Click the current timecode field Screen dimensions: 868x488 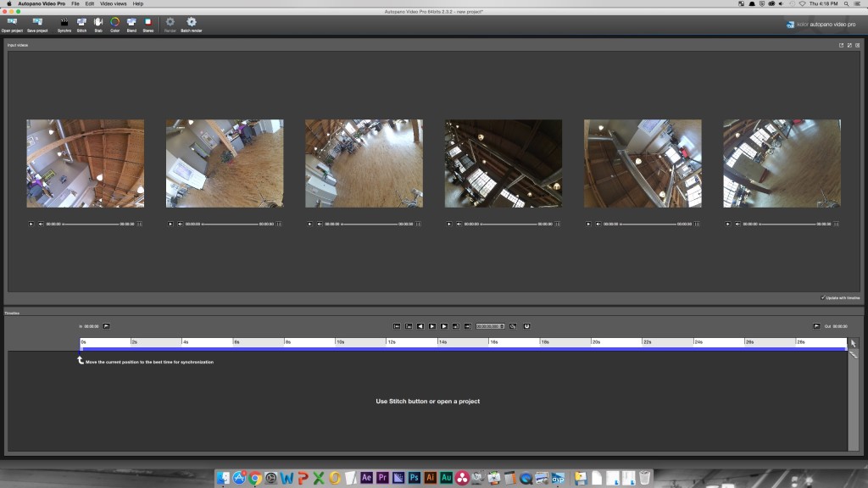click(x=490, y=326)
